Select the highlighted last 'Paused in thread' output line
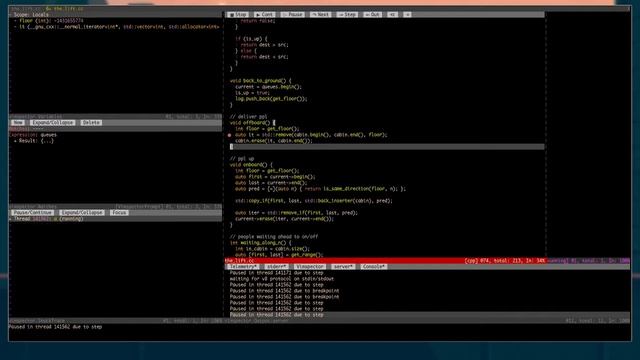 [276, 315]
